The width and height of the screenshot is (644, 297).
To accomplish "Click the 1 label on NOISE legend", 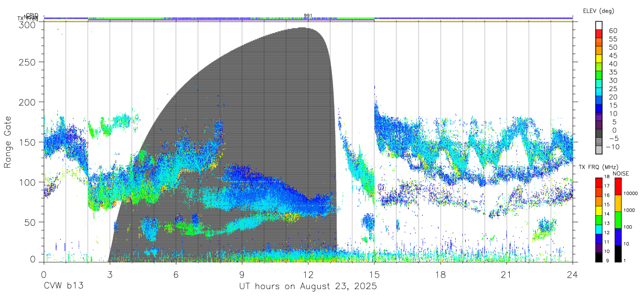I will [625, 261].
